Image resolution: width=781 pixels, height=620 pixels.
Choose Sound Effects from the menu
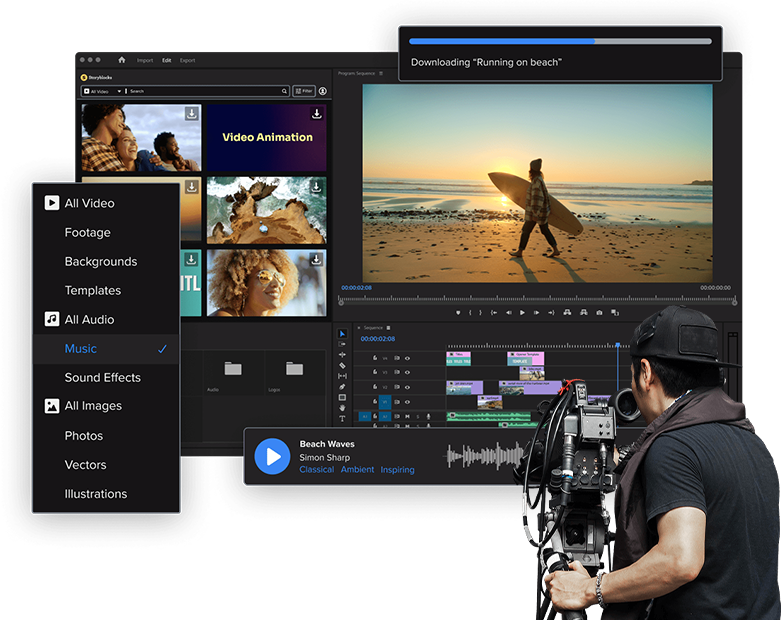tap(102, 377)
